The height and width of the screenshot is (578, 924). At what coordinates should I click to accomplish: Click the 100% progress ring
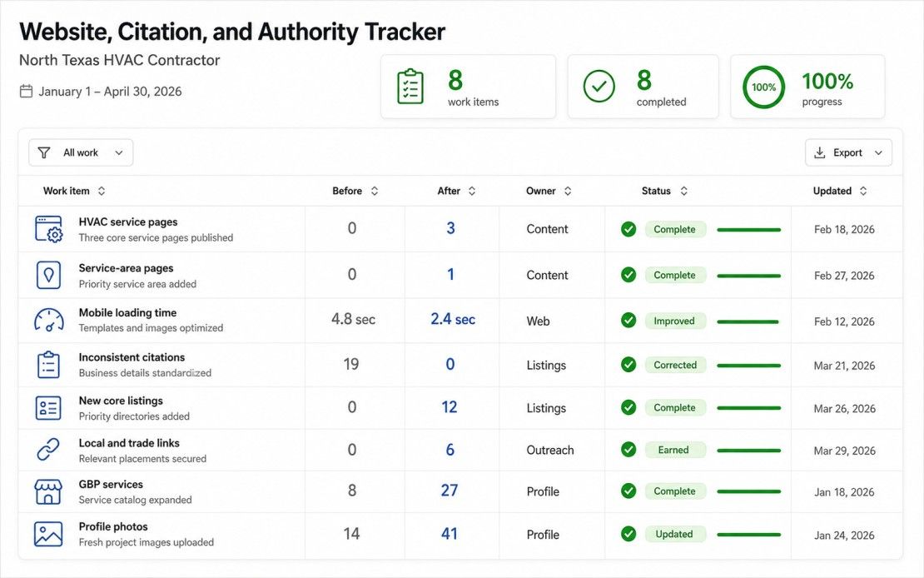point(763,87)
